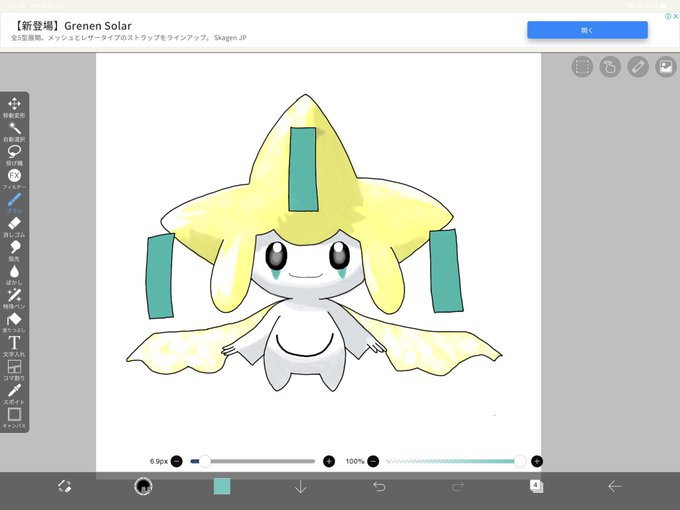Tap the back arrow to exit canvas
Viewport: 680px width, 510px height.
[615, 487]
